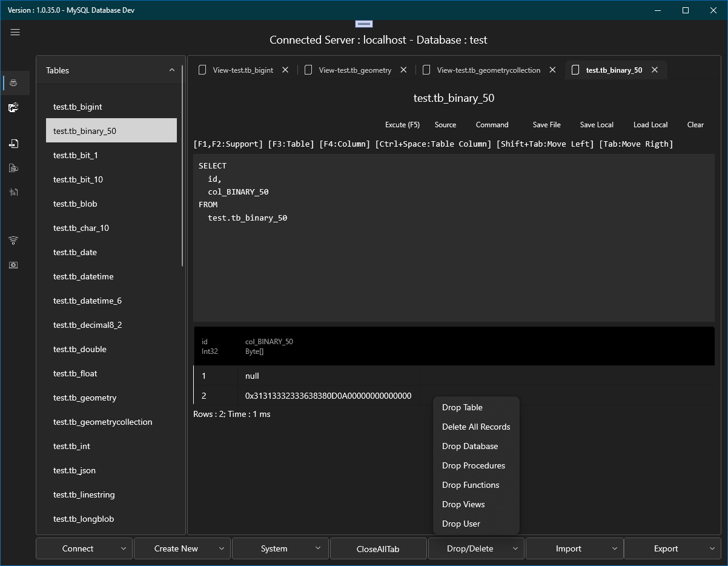Image resolution: width=728 pixels, height=566 pixels.
Task: Click the file import sidebar icon
Action: pos(13,144)
